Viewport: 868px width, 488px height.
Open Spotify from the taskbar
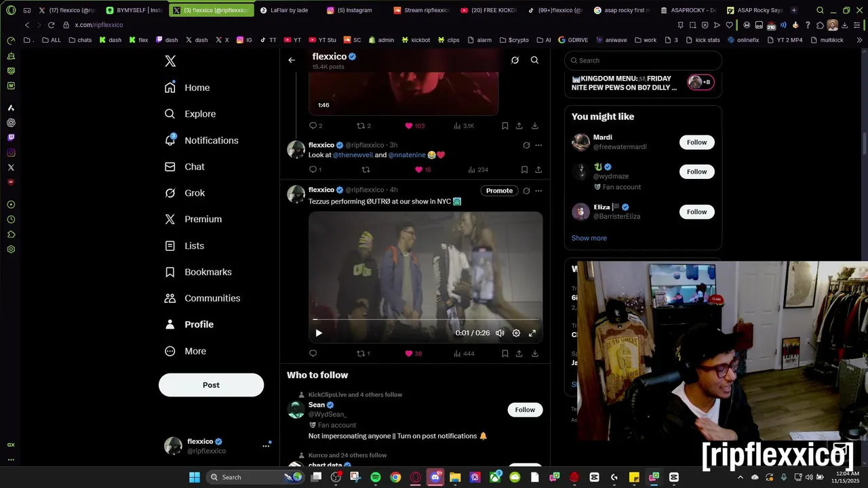376,477
